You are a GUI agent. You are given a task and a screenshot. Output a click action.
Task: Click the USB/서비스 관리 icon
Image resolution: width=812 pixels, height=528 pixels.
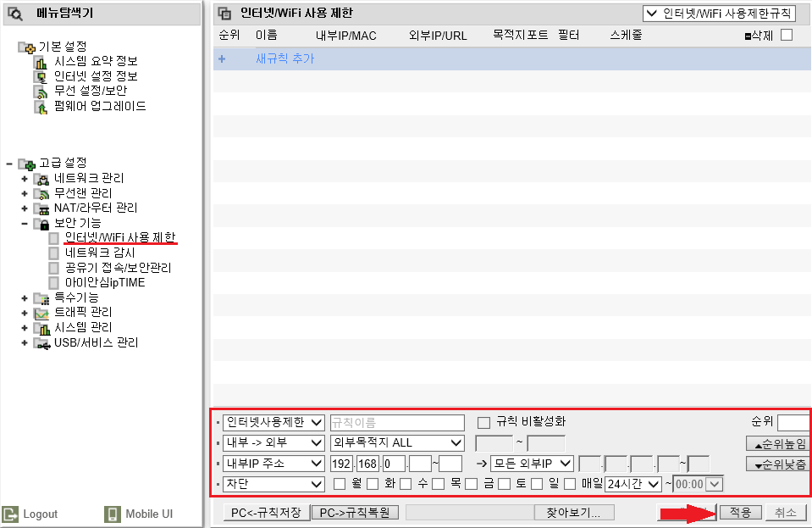click(41, 343)
